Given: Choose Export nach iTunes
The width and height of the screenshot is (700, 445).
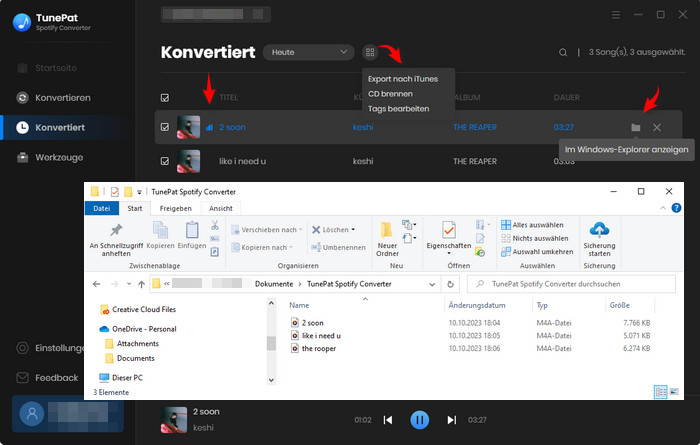Looking at the screenshot, I should pyautogui.click(x=403, y=79).
